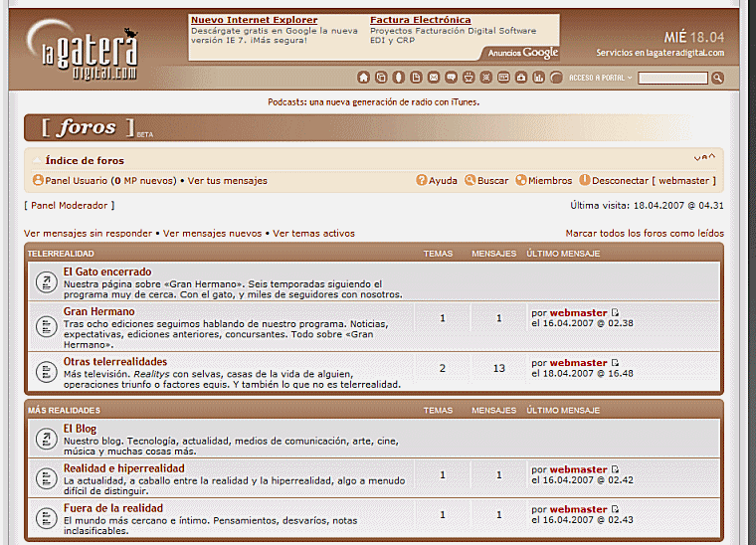This screenshot has height=545, width=756.
Task: Click Marcar todos los foros como leídos
Action: click(x=645, y=234)
